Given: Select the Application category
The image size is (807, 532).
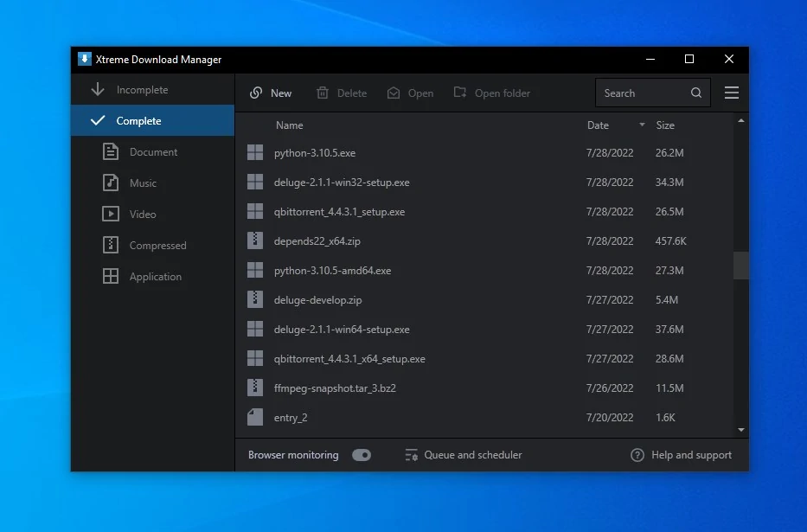Looking at the screenshot, I should 155,276.
